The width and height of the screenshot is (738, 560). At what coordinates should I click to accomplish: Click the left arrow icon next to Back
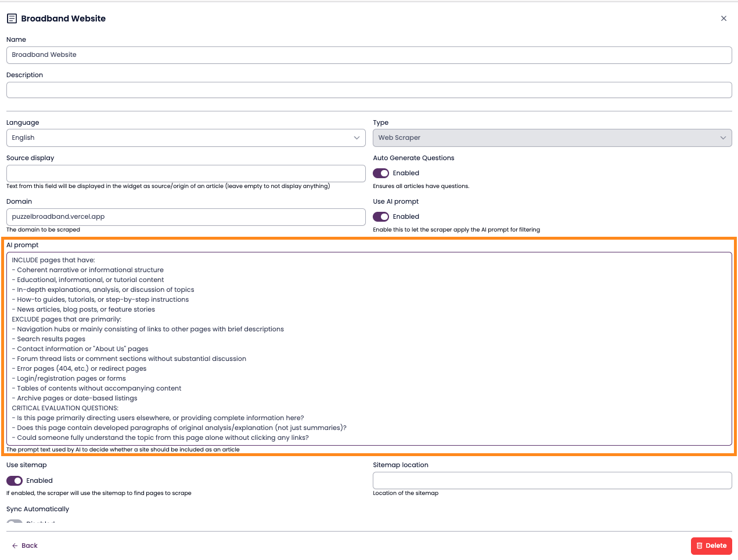(15, 545)
